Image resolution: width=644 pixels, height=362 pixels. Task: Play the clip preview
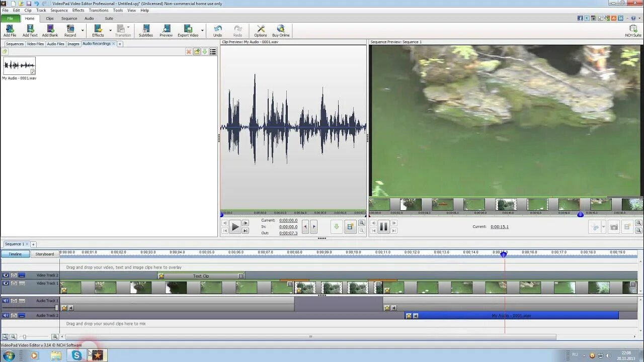click(x=235, y=227)
